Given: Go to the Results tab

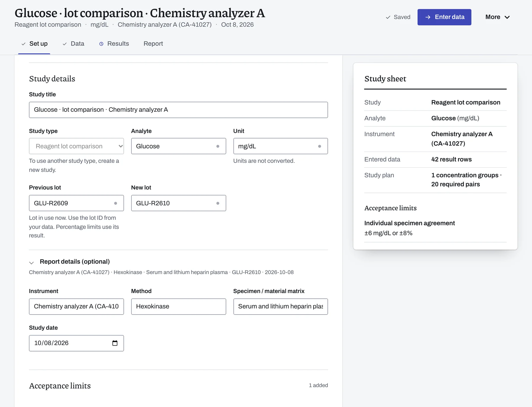Looking at the screenshot, I should pyautogui.click(x=114, y=44).
